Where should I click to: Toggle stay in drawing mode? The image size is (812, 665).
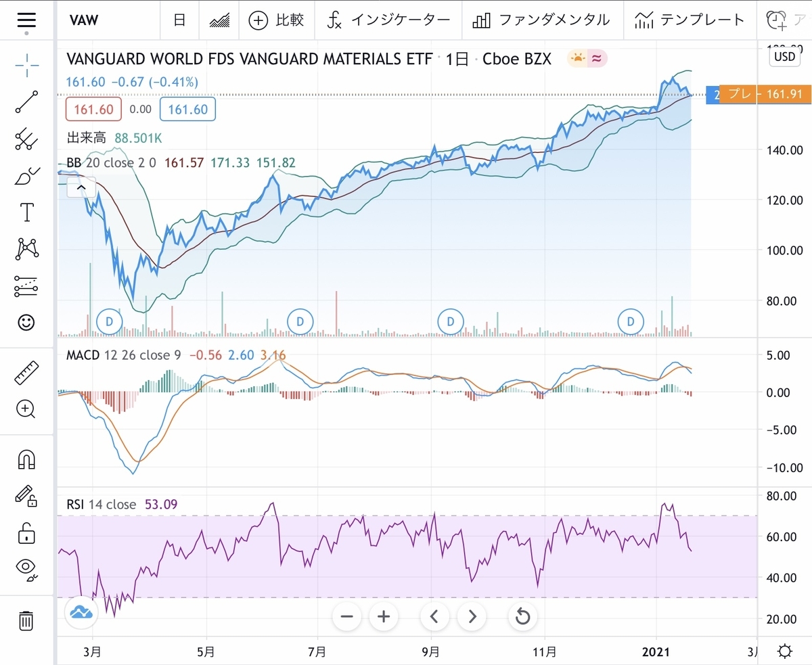pyautogui.click(x=26, y=497)
